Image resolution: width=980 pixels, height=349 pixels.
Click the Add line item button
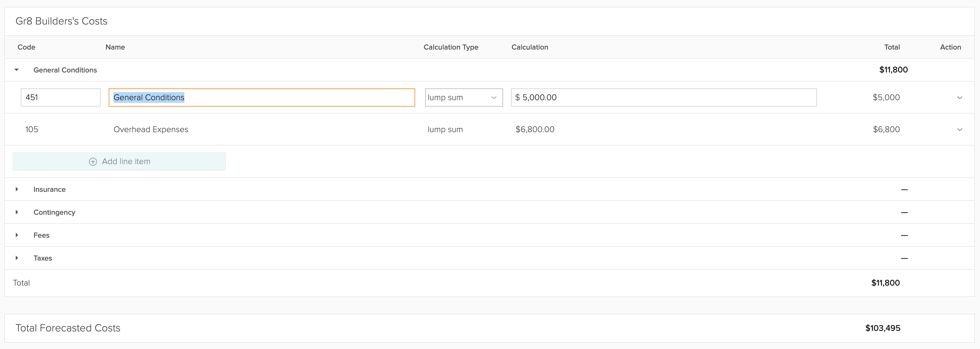[x=119, y=161]
